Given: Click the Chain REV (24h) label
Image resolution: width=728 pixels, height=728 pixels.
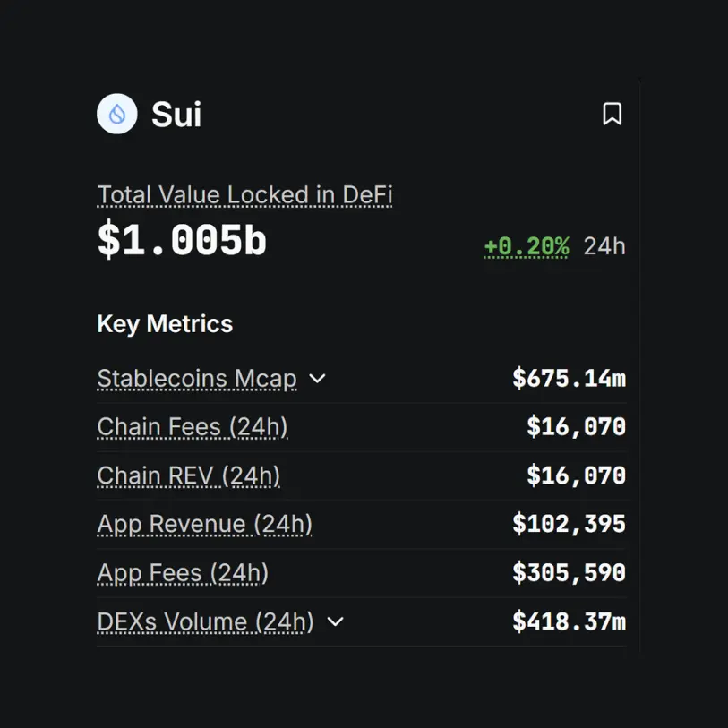Looking at the screenshot, I should (x=189, y=475).
